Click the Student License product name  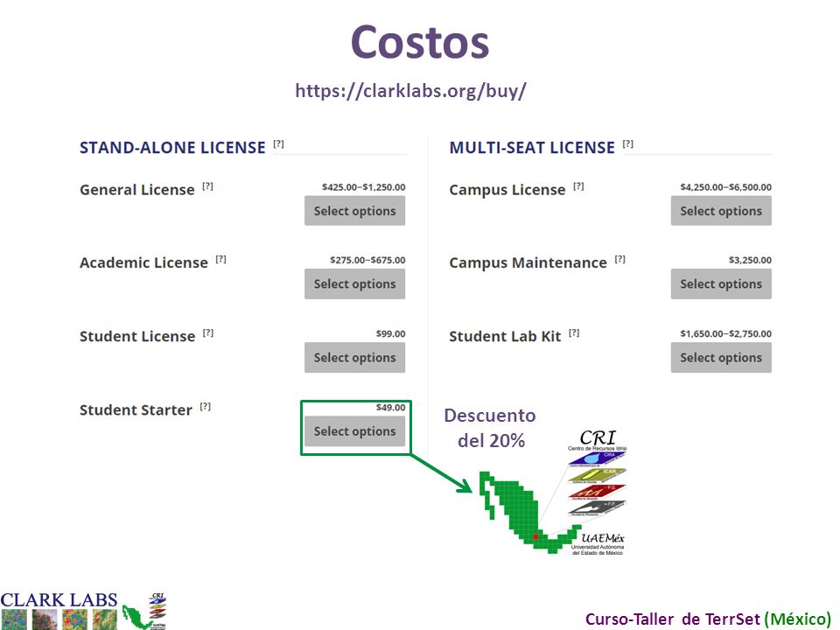(x=137, y=336)
